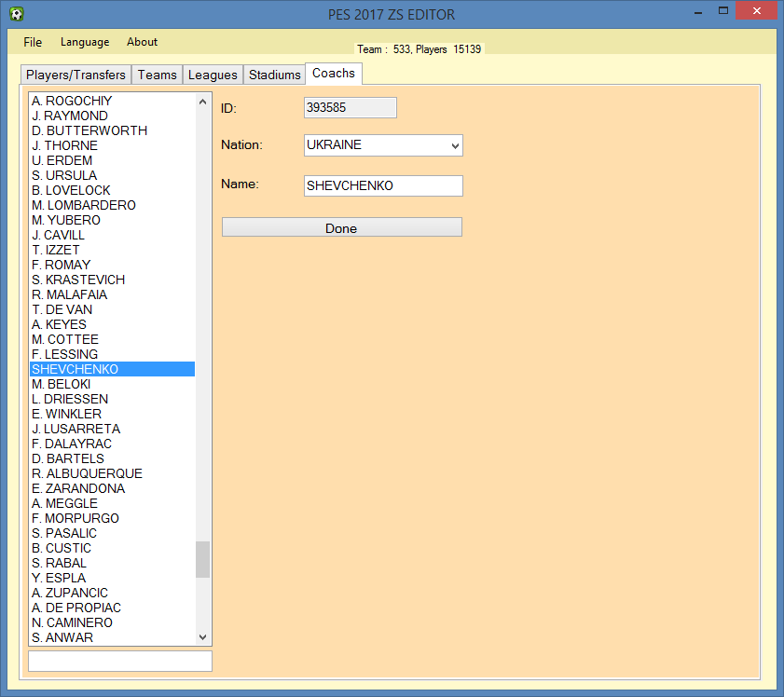
Task: Select coach M. LOMBARDERO
Action: point(112,205)
